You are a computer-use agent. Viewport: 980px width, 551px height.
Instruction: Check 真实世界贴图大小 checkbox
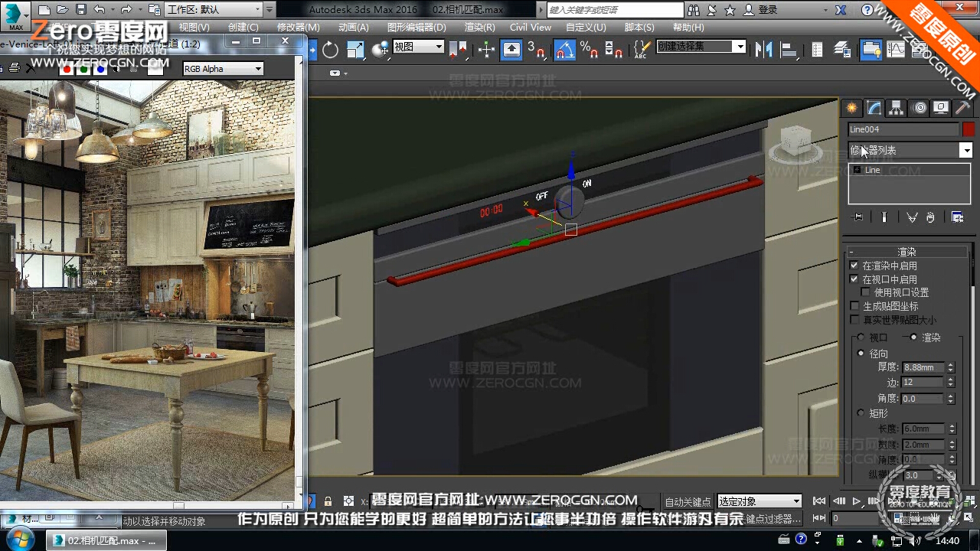[x=854, y=320]
